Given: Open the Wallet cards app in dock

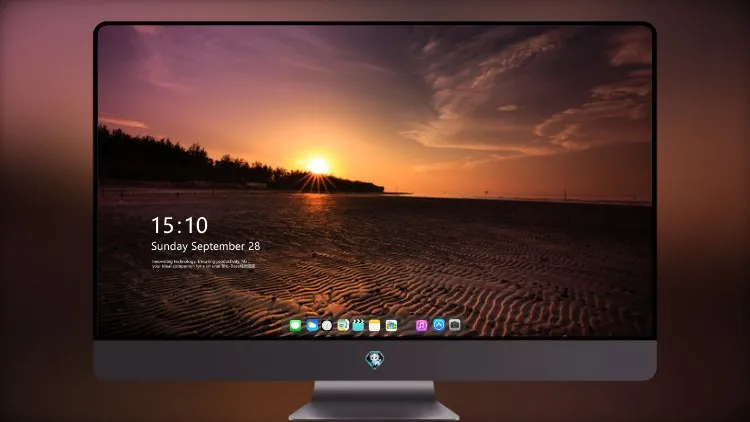Looking at the screenshot, I should (x=391, y=325).
